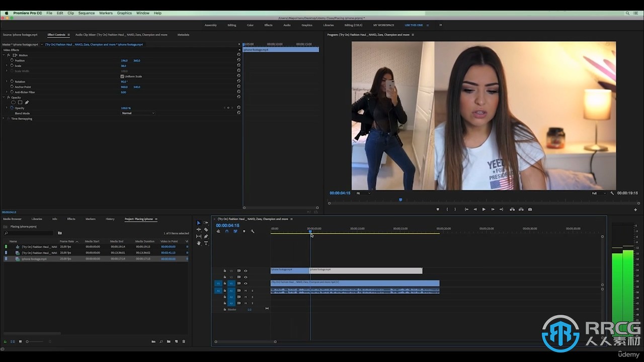Open Color workspace
Screen dimensions: 644x362
(x=250, y=25)
